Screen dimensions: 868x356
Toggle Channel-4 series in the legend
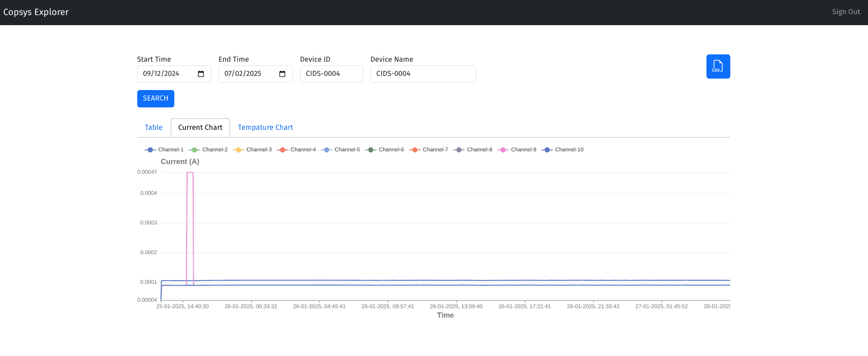point(297,150)
